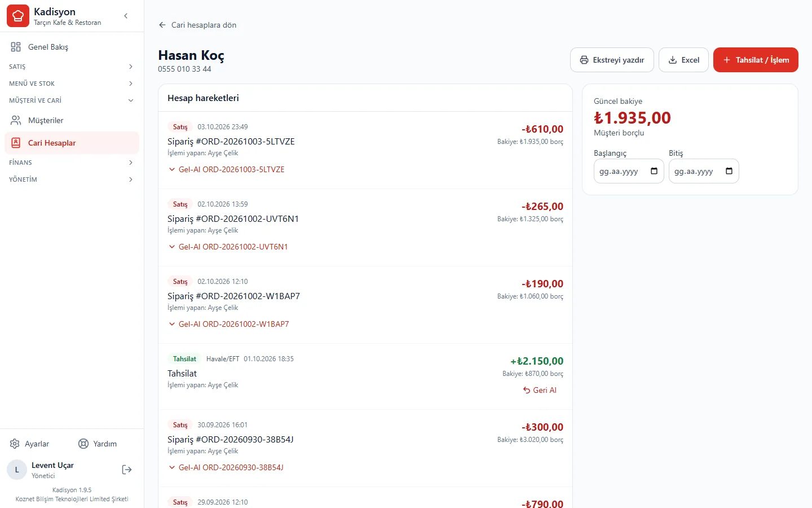Open Yardım help page
The height and width of the screenshot is (508, 812).
coord(98,444)
